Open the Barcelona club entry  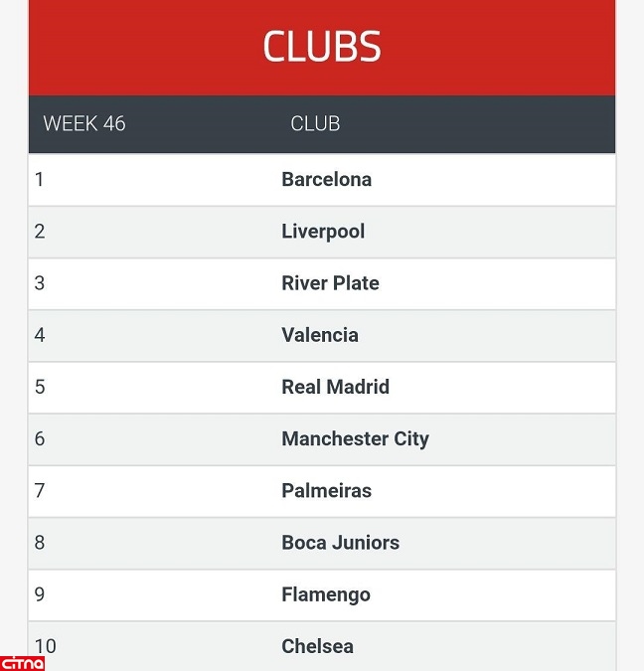[326, 180]
